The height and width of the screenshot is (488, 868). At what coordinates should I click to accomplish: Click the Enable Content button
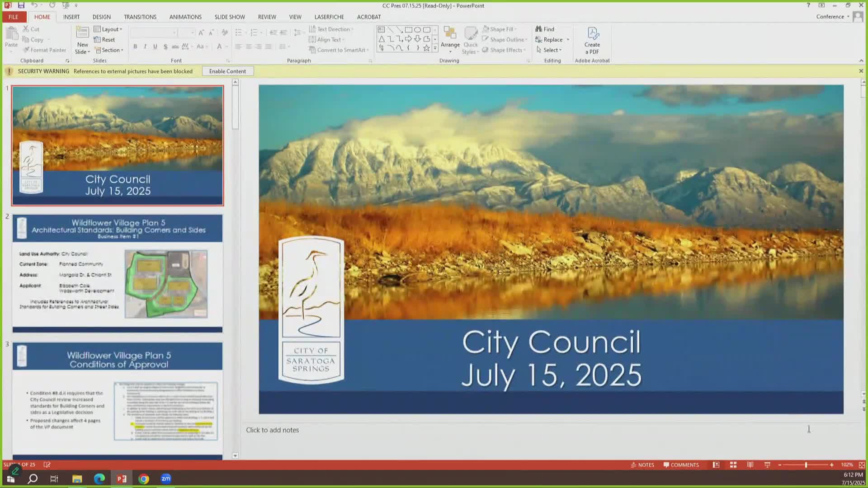coord(227,71)
